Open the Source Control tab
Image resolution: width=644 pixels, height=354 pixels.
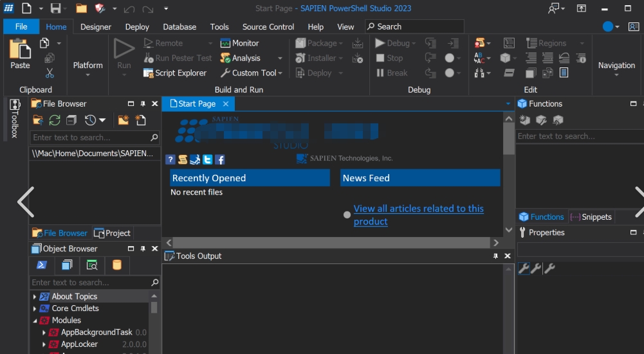coord(268,27)
